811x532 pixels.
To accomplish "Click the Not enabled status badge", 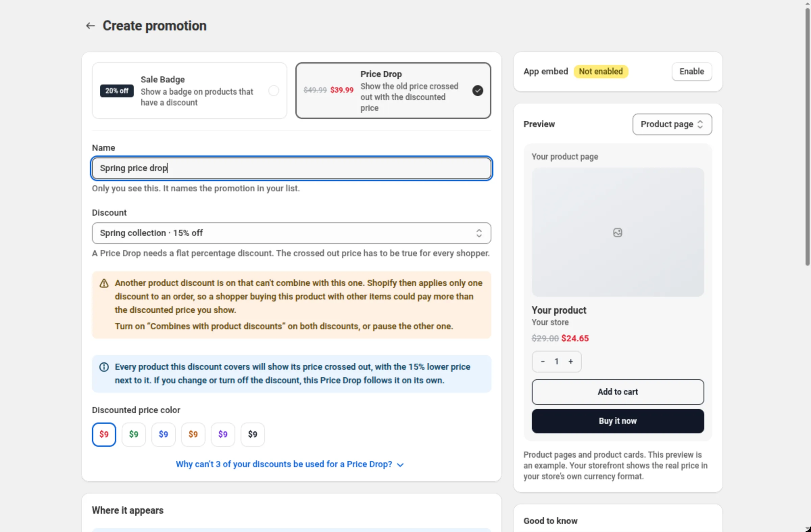I will [600, 72].
